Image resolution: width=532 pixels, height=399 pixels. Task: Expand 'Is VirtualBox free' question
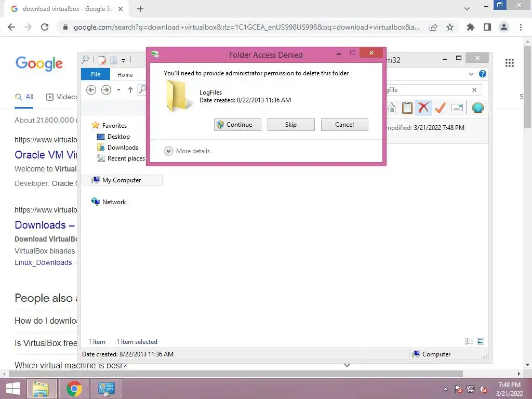46,343
